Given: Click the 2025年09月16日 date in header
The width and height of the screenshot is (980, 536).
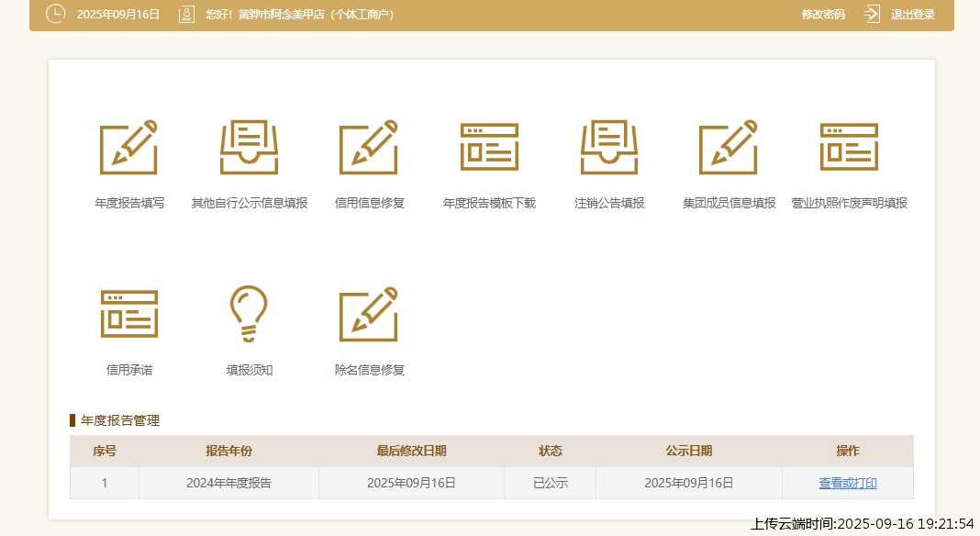Looking at the screenshot, I should pos(118,15).
